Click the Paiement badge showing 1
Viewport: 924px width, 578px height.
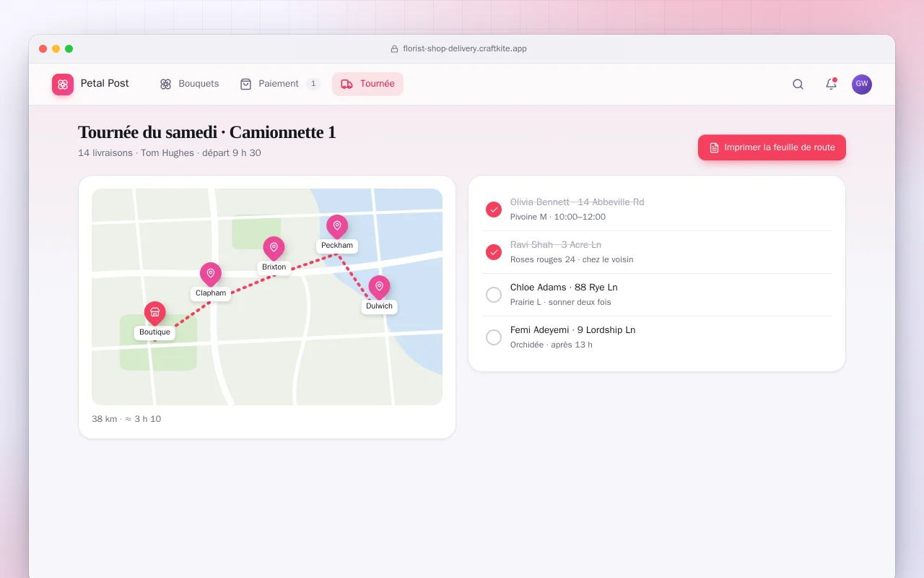click(x=313, y=84)
